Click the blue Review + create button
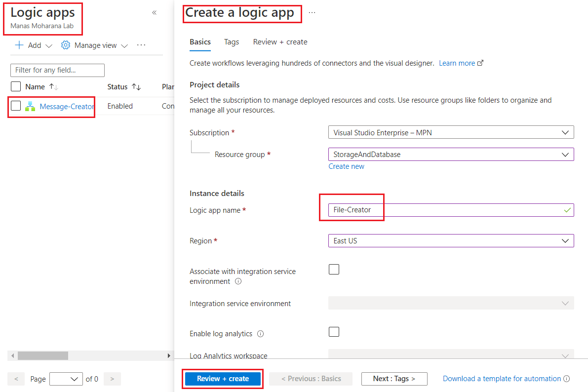 pos(223,379)
